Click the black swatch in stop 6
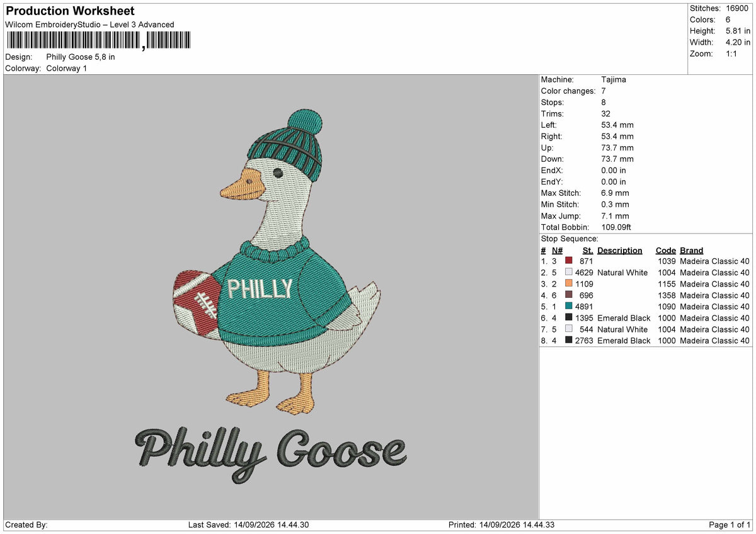The width and height of the screenshot is (756, 534). click(x=569, y=318)
